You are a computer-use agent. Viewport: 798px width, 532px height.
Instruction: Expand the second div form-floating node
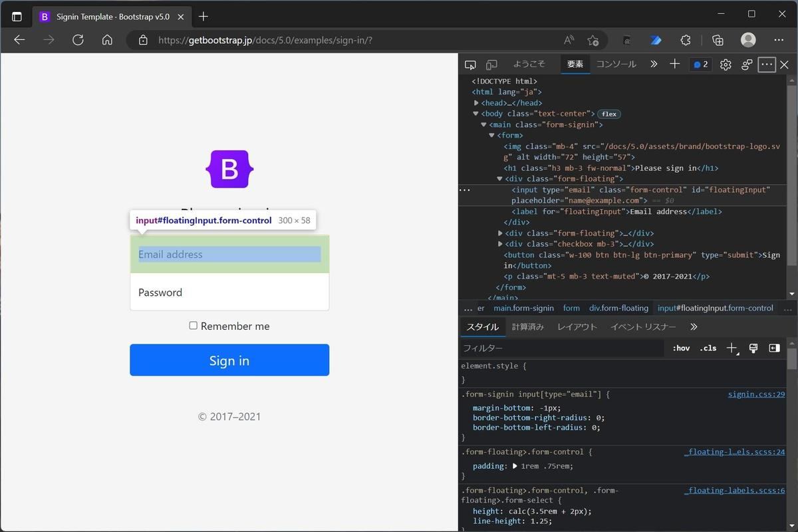(501, 233)
